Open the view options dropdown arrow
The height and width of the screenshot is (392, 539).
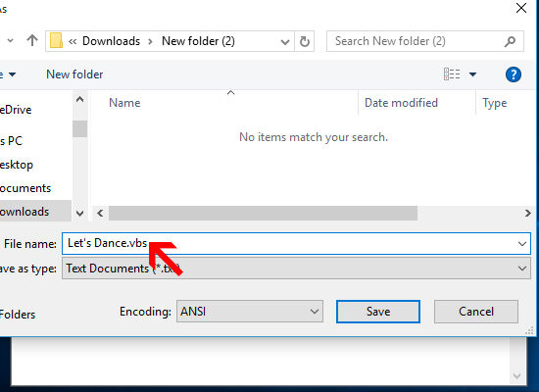pos(472,74)
